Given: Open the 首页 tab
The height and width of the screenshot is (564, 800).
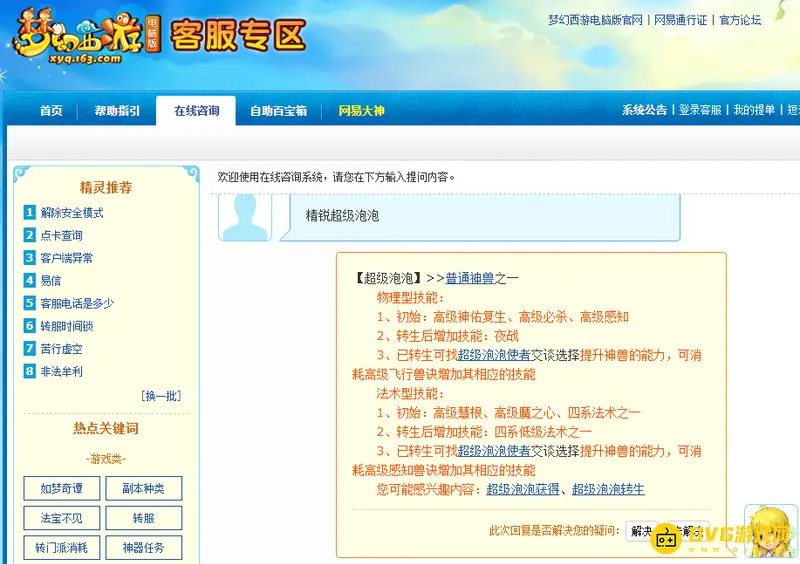Looking at the screenshot, I should pyautogui.click(x=51, y=110).
